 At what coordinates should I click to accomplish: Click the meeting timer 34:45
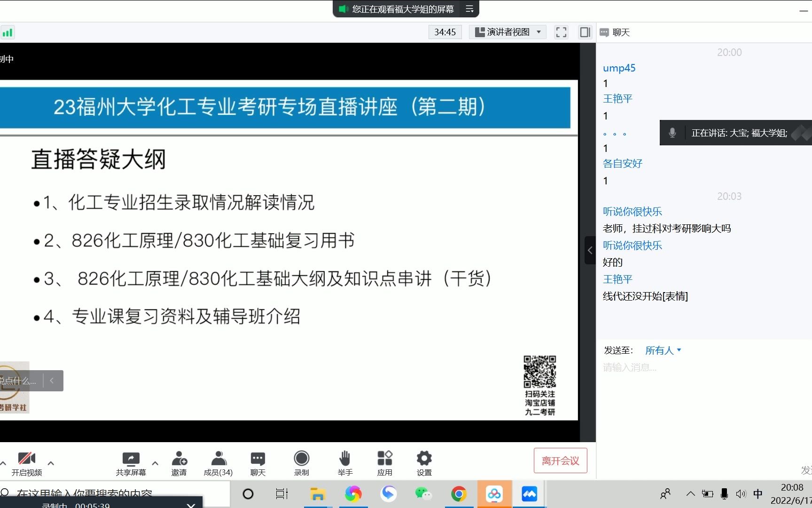[445, 32]
